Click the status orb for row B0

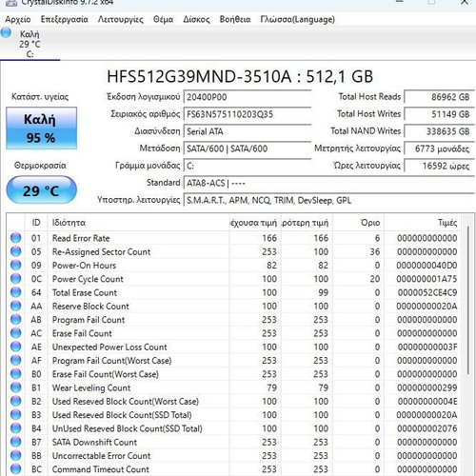(x=15, y=374)
